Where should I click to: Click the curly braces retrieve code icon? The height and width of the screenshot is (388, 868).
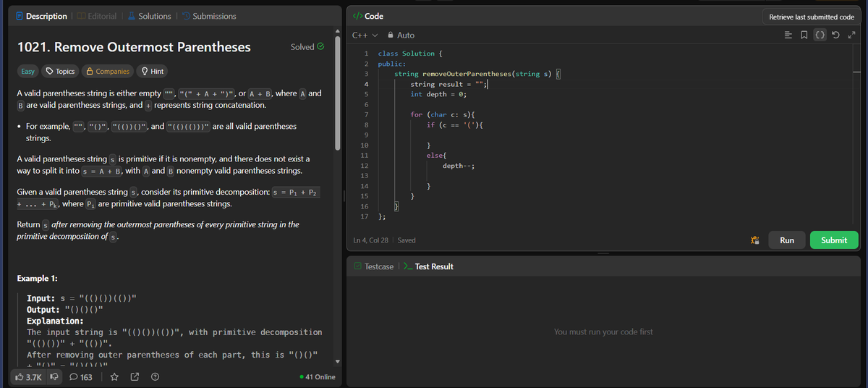(x=820, y=35)
